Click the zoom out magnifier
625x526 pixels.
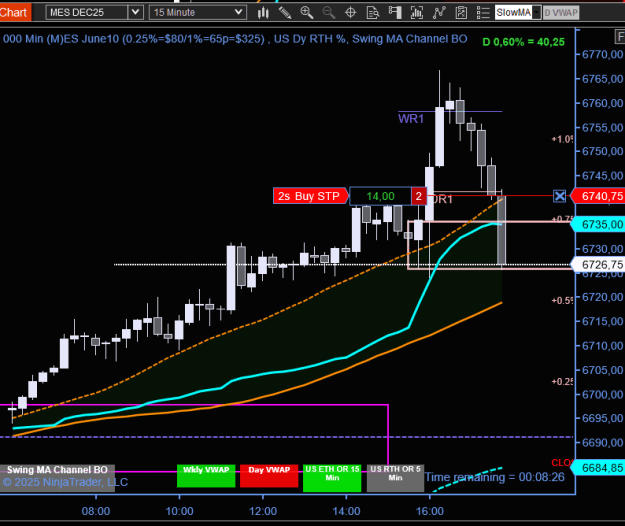pyautogui.click(x=328, y=13)
